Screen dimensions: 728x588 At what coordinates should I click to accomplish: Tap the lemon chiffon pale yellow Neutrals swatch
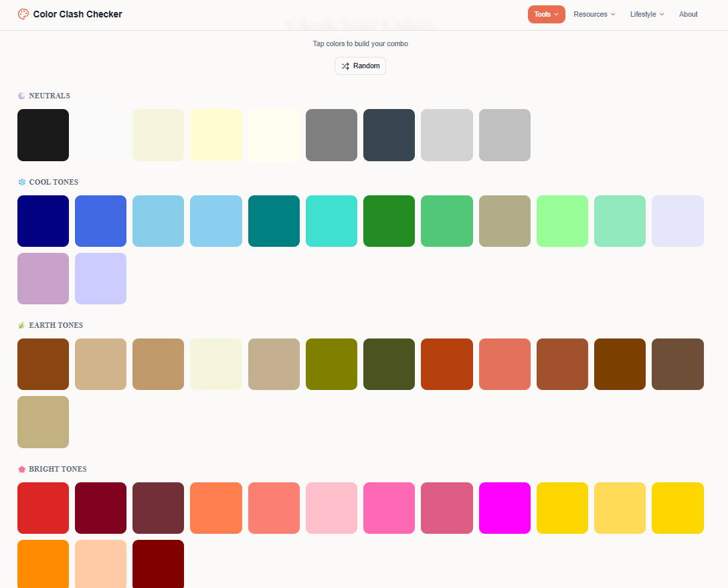point(216,135)
